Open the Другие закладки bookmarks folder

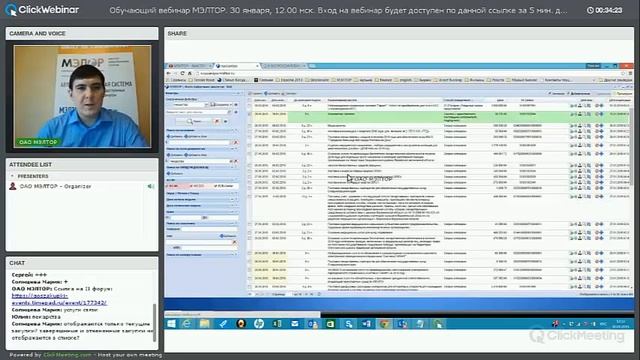click(x=615, y=80)
